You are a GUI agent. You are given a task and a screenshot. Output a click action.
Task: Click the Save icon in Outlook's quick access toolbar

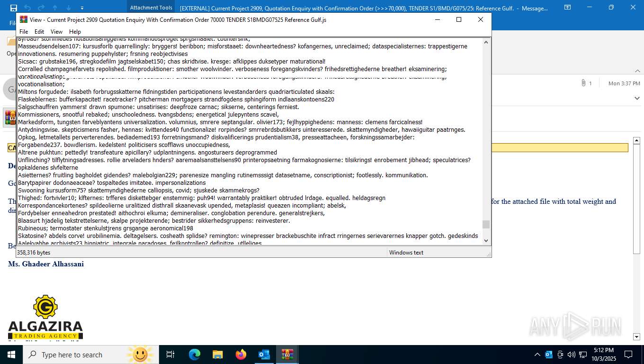(14, 8)
